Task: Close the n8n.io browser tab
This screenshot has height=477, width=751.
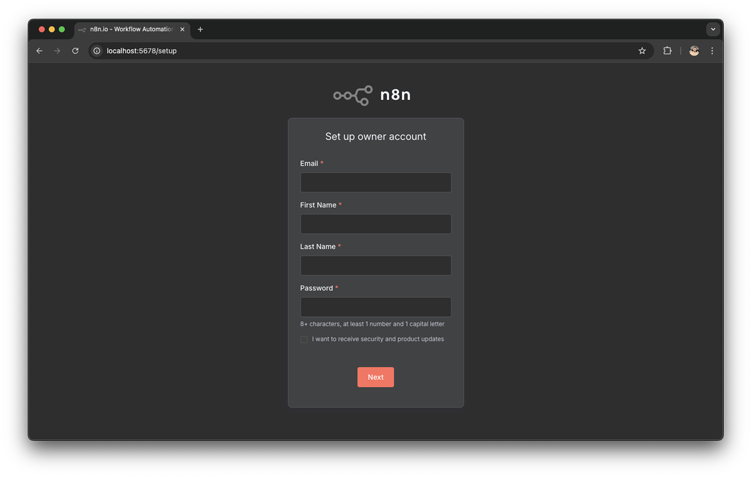Action: [182, 29]
